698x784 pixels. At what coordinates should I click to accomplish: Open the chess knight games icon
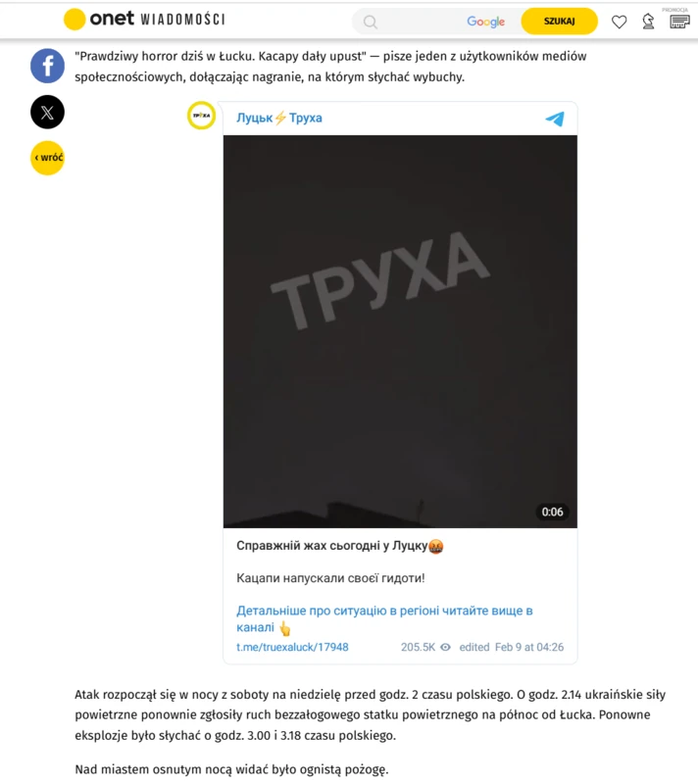[x=649, y=22]
